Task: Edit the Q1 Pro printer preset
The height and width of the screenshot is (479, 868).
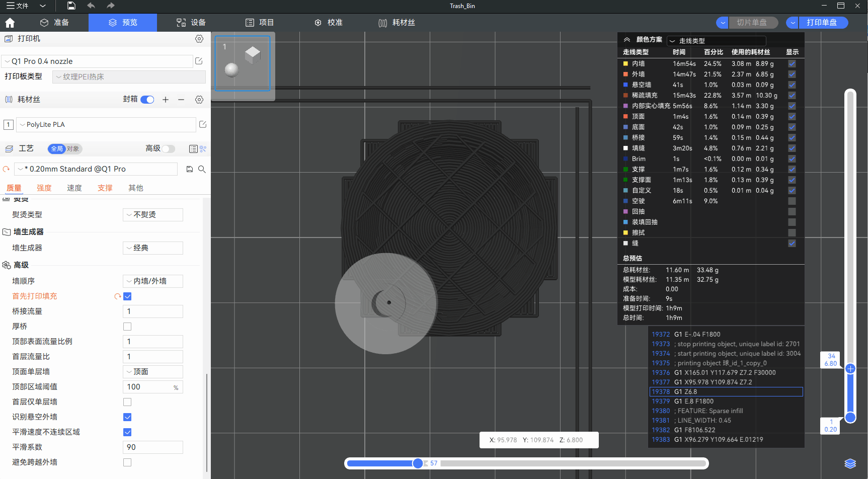Action: [x=199, y=61]
